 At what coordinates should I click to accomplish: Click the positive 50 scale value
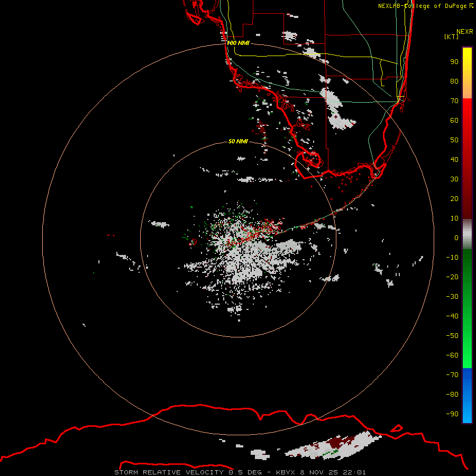(x=454, y=140)
